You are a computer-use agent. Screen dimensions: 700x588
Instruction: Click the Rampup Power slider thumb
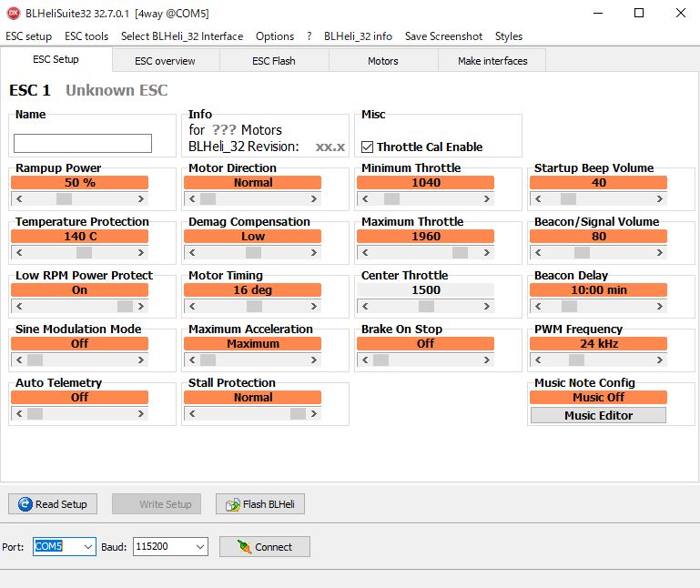click(x=65, y=198)
